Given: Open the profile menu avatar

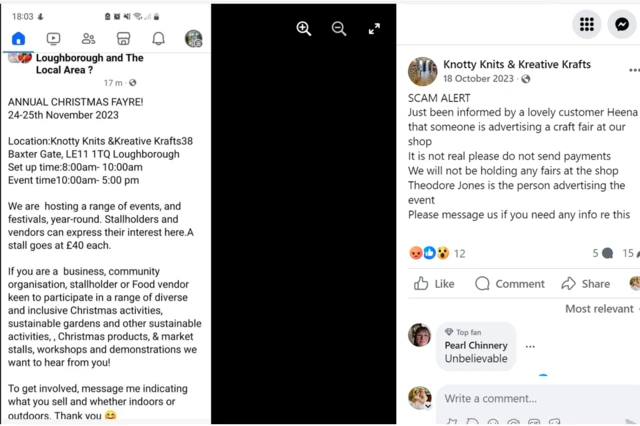Looking at the screenshot, I should 193,39.
